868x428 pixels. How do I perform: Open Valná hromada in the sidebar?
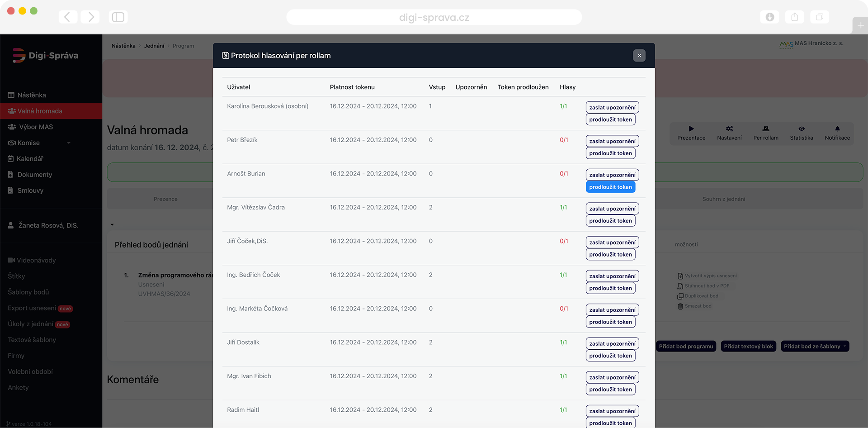pos(40,111)
